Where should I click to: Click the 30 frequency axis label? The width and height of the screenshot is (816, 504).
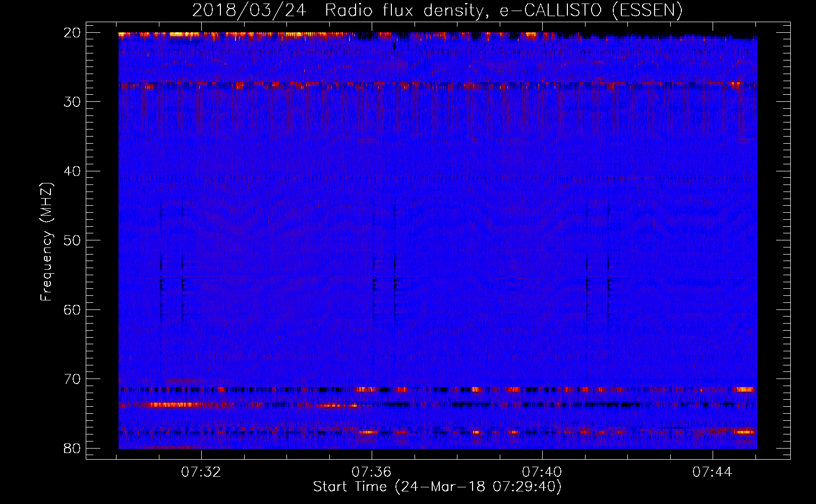[x=73, y=102]
